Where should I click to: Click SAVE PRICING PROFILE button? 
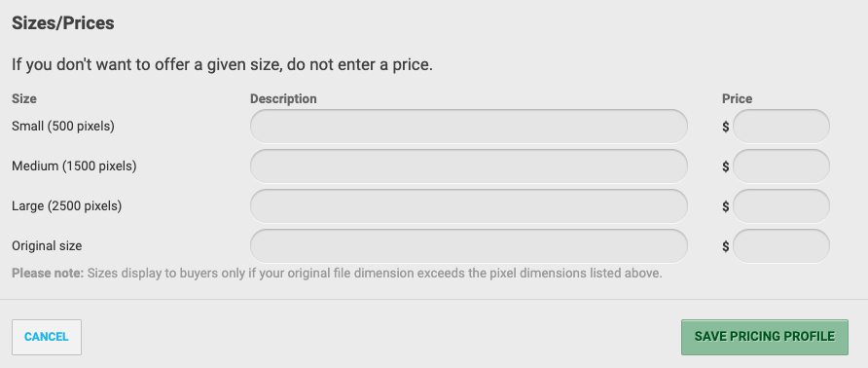[x=765, y=337]
